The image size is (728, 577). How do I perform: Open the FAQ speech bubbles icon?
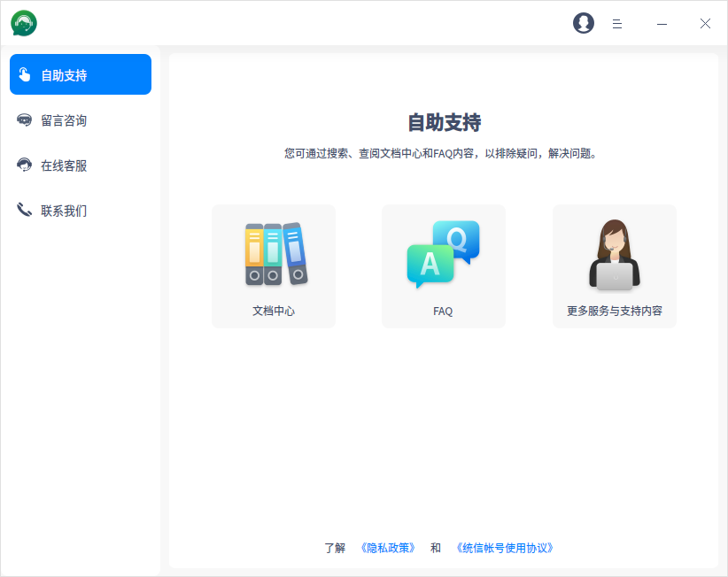click(x=443, y=254)
